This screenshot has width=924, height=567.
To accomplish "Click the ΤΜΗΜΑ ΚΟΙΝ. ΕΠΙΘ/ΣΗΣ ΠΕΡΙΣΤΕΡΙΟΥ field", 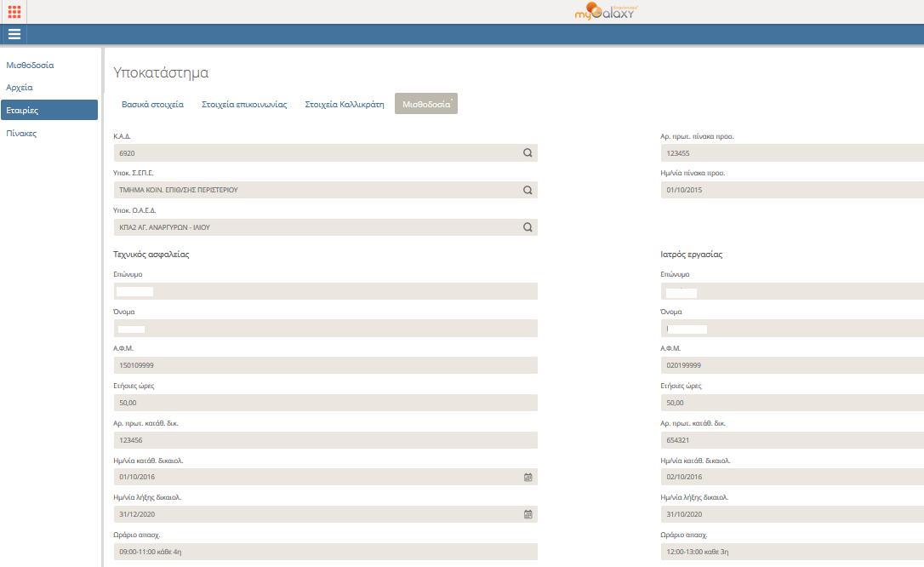I will click(325, 190).
